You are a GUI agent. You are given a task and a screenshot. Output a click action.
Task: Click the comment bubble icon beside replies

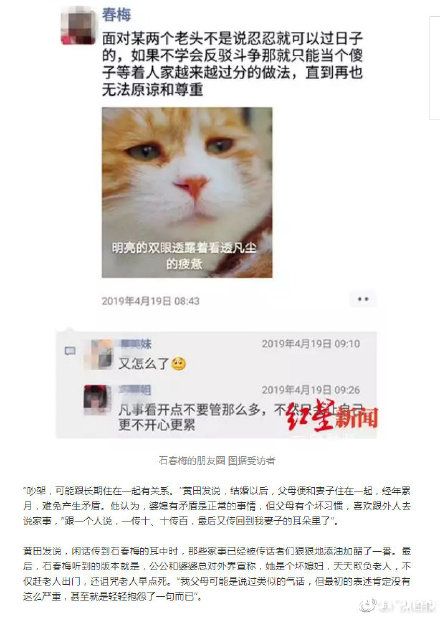pyautogui.click(x=70, y=351)
